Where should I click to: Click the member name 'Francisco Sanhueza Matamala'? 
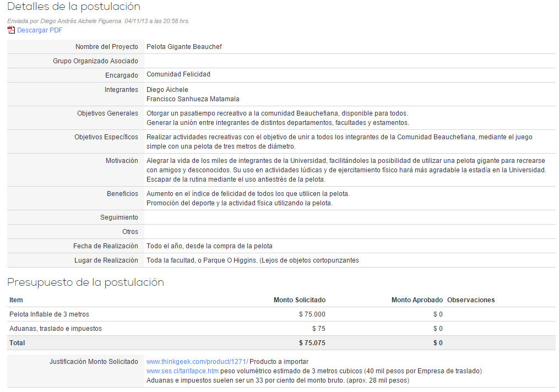click(x=193, y=99)
